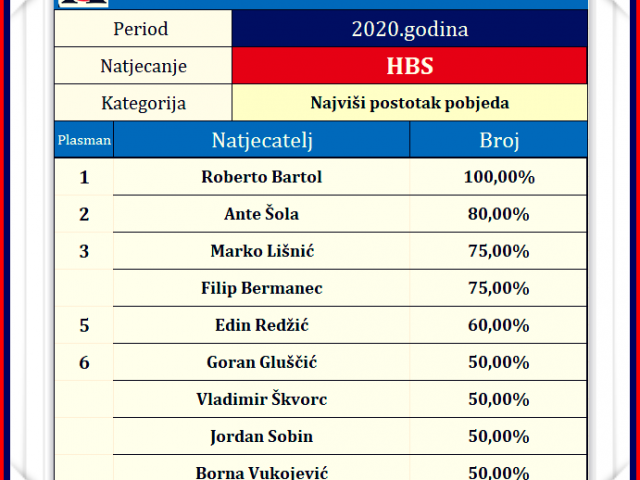Viewport: 640px width, 480px height.
Task: Click the 2020.godina period cell
Action: [409, 29]
